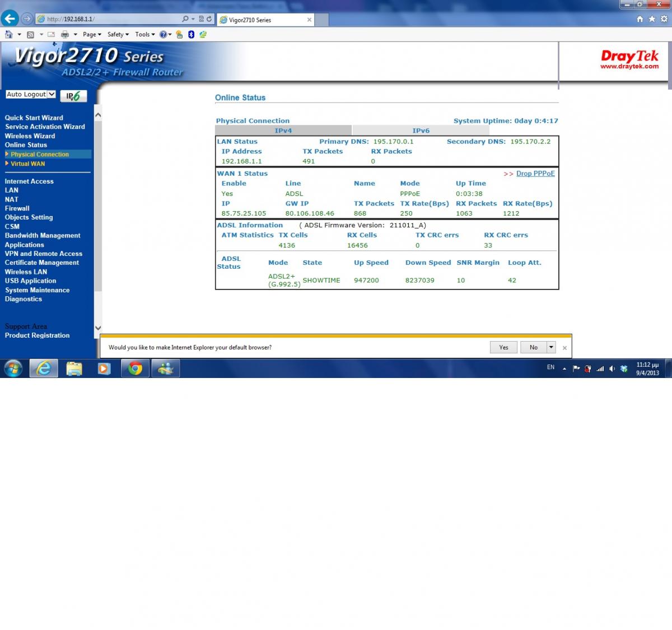Click the RSS feeds icon
Viewport: 672px width, 630px height.
[x=30, y=34]
